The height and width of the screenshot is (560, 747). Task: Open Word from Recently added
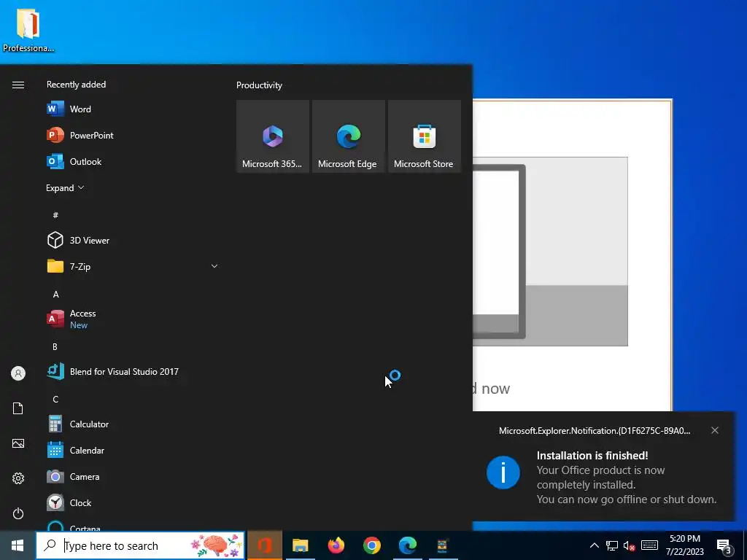click(x=133, y=109)
